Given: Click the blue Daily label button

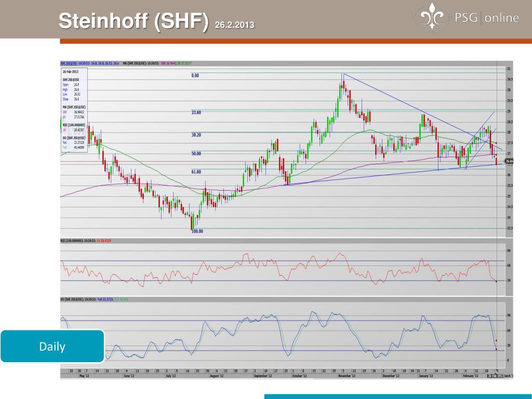Looking at the screenshot, I should [x=52, y=346].
